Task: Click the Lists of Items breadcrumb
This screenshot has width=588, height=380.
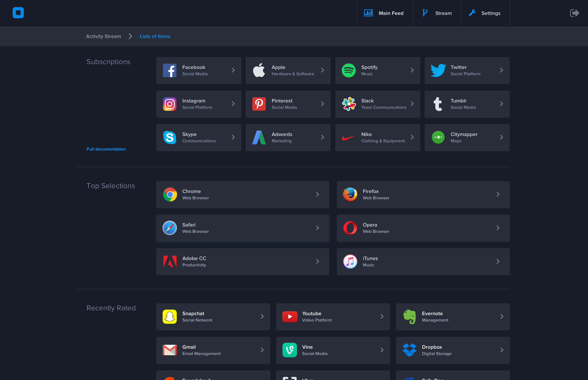Action: coord(155,36)
